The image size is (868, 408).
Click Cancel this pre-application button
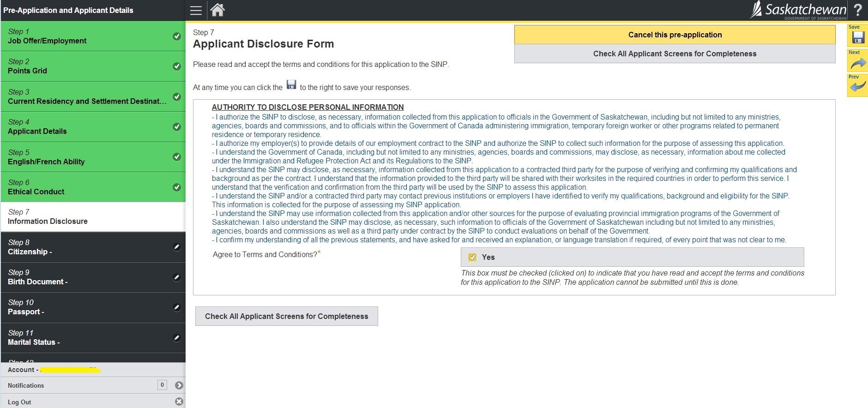675,35
